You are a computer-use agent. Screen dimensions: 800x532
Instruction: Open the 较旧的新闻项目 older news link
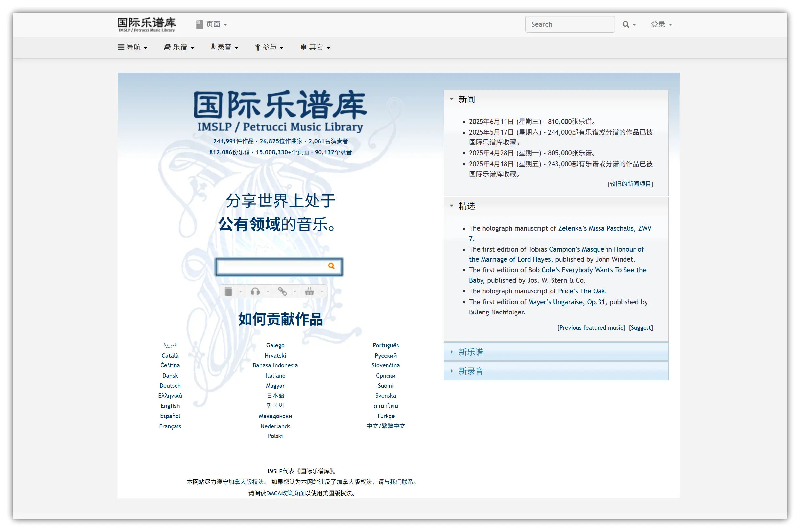coord(630,184)
